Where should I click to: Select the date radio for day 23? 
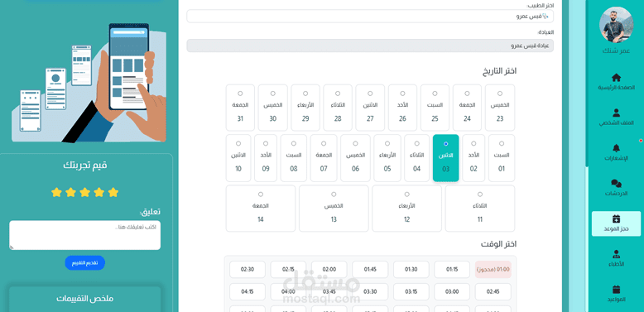point(500,94)
